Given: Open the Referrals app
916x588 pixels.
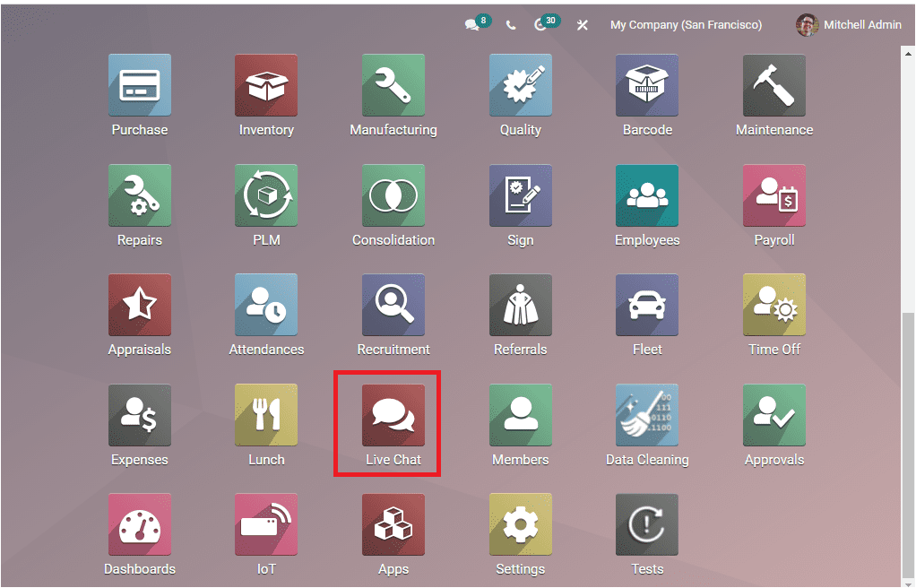Looking at the screenshot, I should (x=521, y=305).
